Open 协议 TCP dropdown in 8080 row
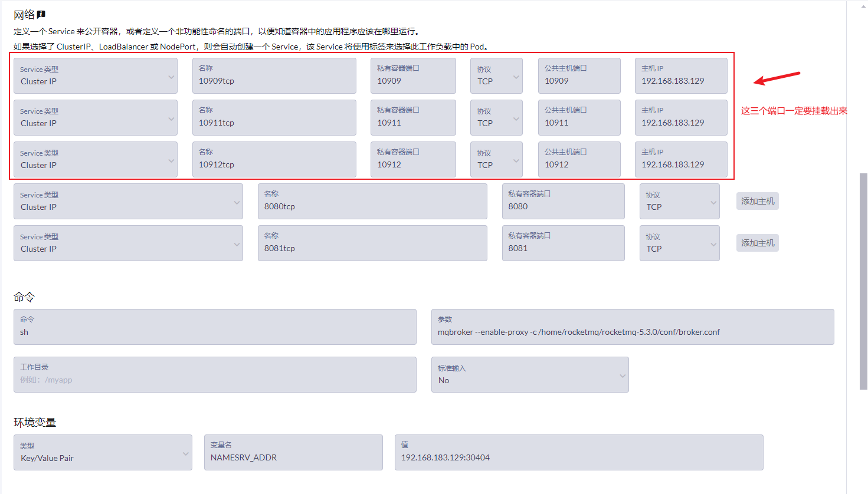868x494 pixels. (680, 201)
